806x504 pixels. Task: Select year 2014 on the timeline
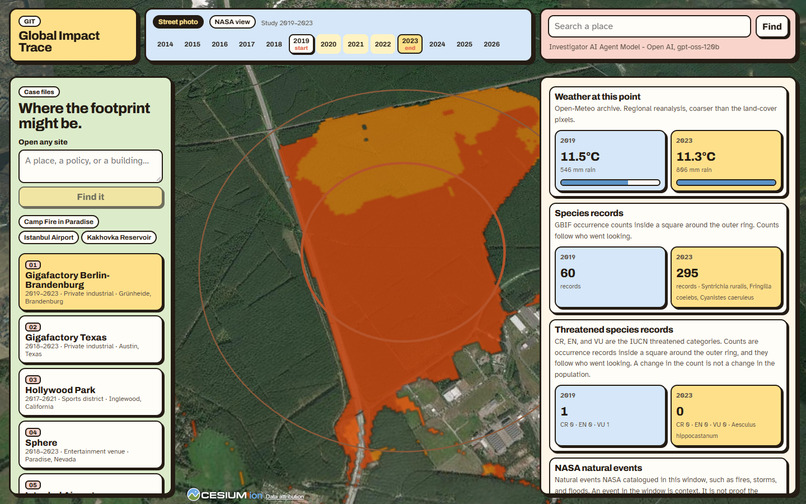[x=165, y=44]
